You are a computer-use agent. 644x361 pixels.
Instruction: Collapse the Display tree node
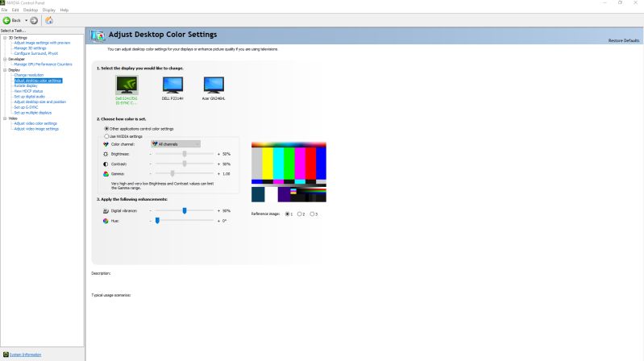point(5,70)
